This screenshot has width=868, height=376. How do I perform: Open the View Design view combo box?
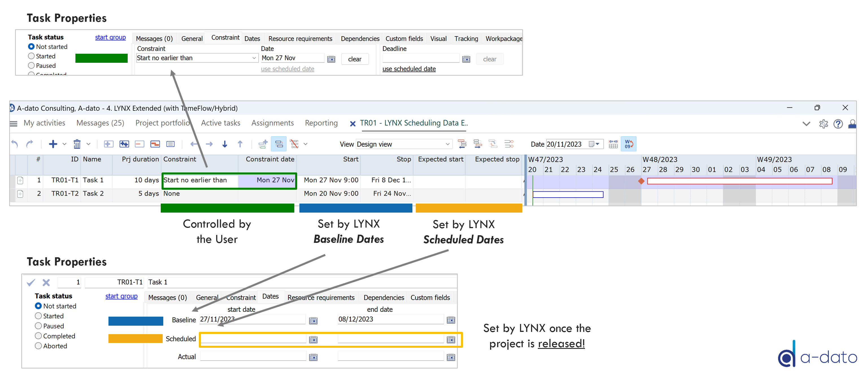(x=403, y=144)
